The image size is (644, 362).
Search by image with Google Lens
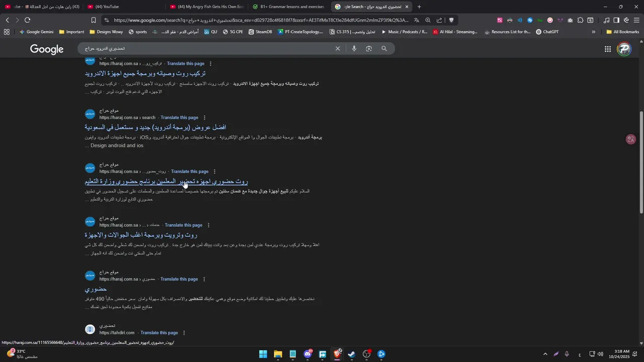pyautogui.click(x=369, y=49)
